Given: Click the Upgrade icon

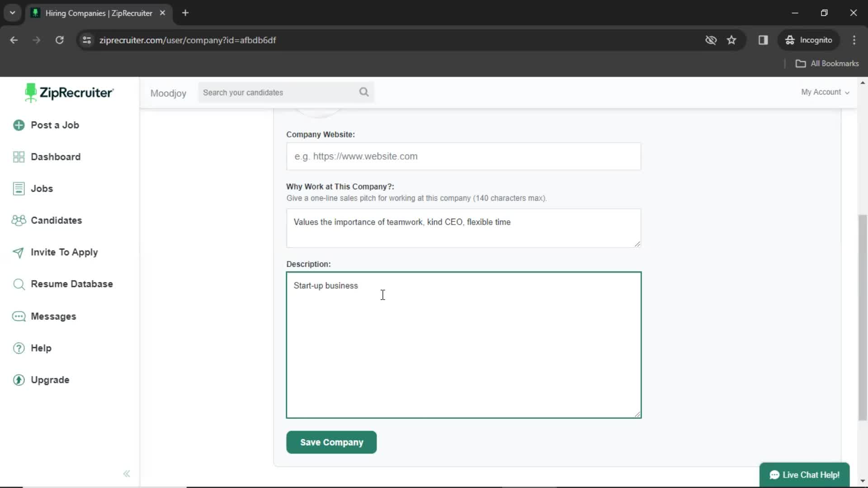Looking at the screenshot, I should point(18,380).
